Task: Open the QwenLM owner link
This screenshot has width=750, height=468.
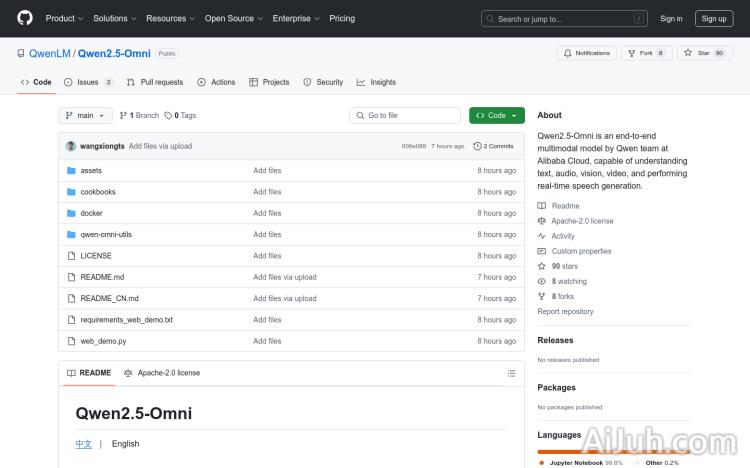Action: click(x=50, y=53)
